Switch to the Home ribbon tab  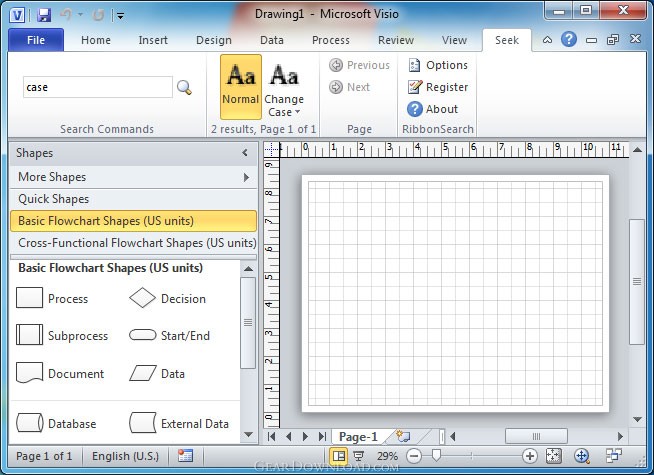click(x=96, y=40)
